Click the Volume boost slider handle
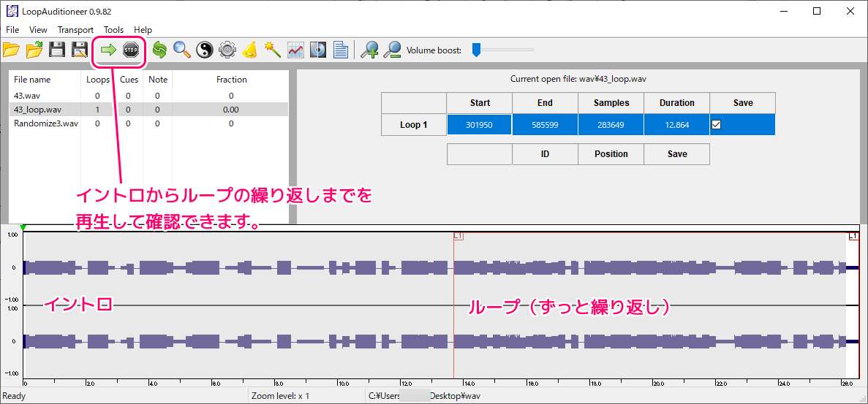This screenshot has width=868, height=404. point(476,50)
